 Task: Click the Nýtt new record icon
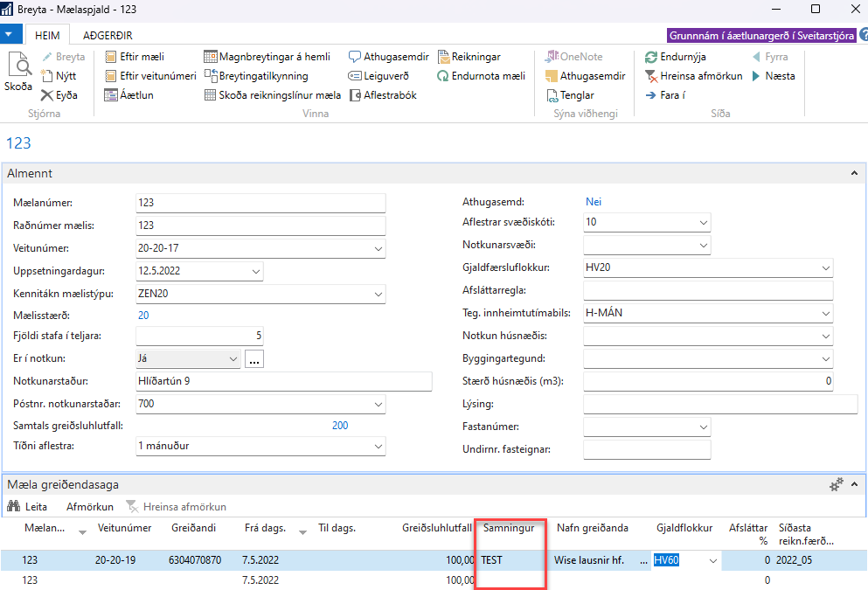[x=48, y=76]
